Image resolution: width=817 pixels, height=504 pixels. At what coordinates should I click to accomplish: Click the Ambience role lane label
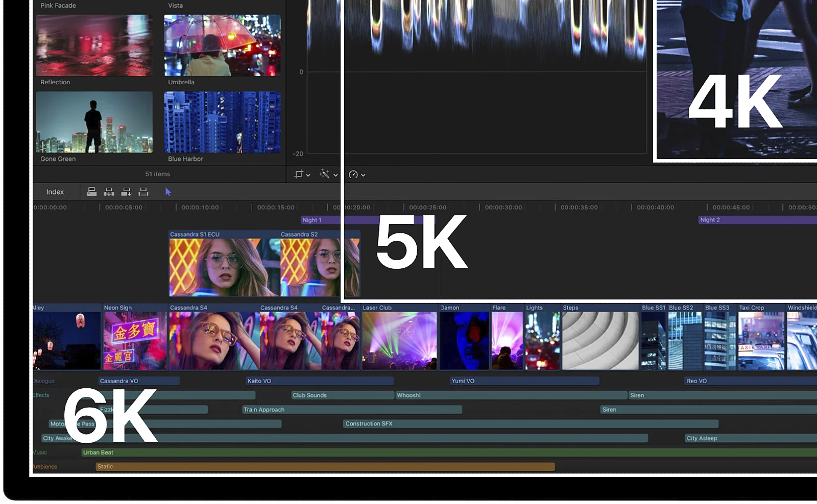(45, 467)
